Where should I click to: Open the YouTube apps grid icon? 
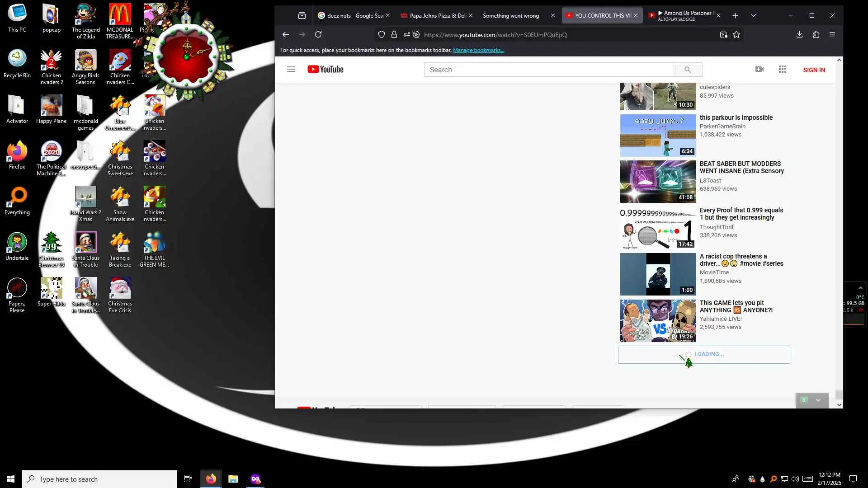pyautogui.click(x=783, y=69)
